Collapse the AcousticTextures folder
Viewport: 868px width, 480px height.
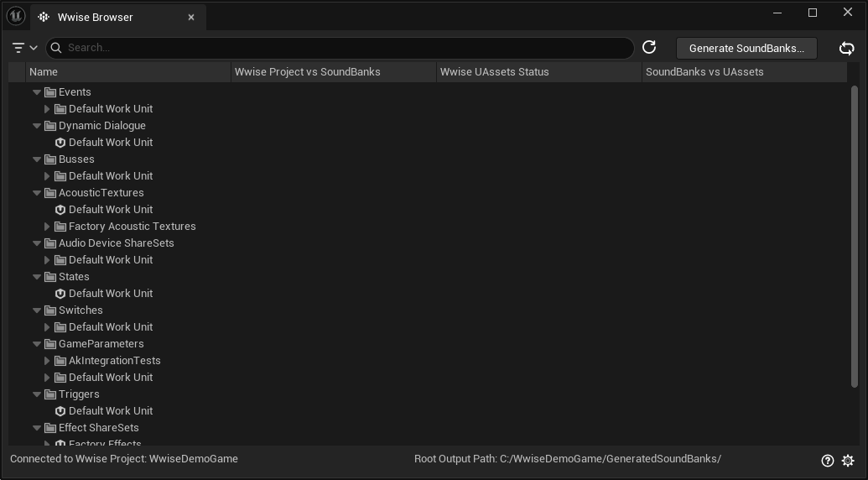[37, 193]
